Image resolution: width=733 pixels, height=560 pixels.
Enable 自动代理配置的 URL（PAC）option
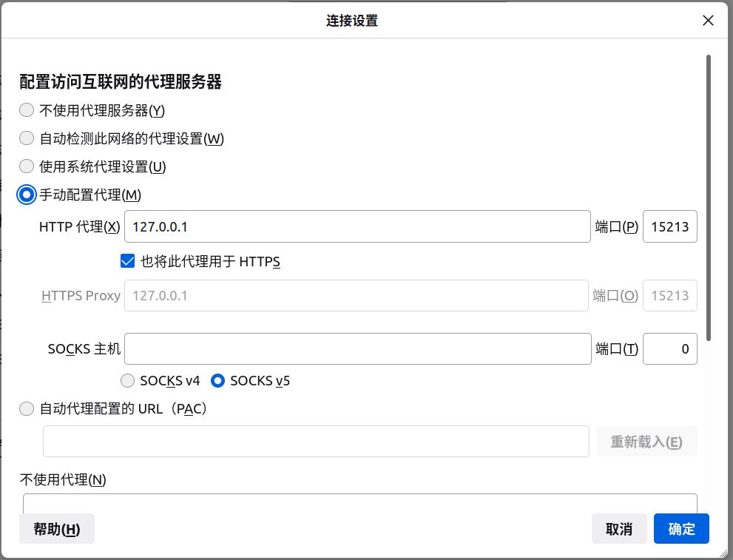(x=27, y=408)
